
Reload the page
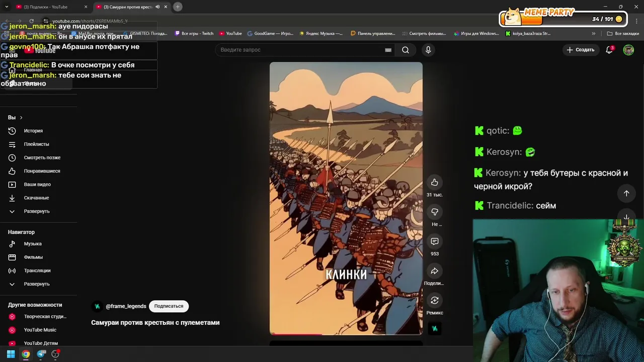[x=32, y=21]
